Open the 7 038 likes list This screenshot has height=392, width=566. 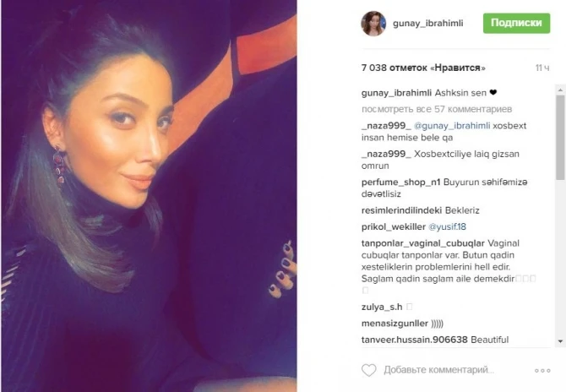click(x=423, y=68)
